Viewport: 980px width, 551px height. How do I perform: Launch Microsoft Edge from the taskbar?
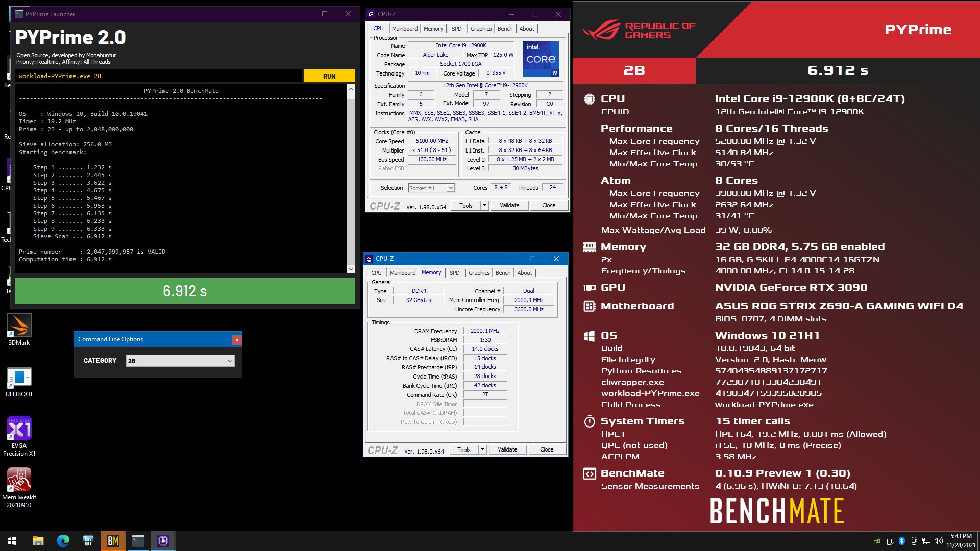pyautogui.click(x=63, y=541)
